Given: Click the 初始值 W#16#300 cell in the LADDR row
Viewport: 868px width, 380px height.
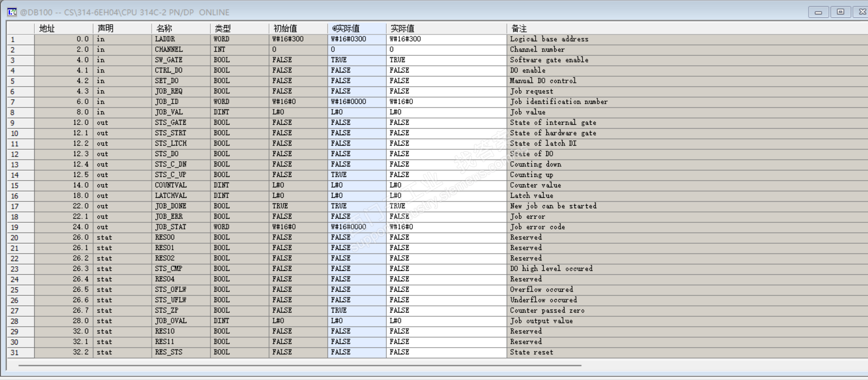Looking at the screenshot, I should (x=298, y=39).
